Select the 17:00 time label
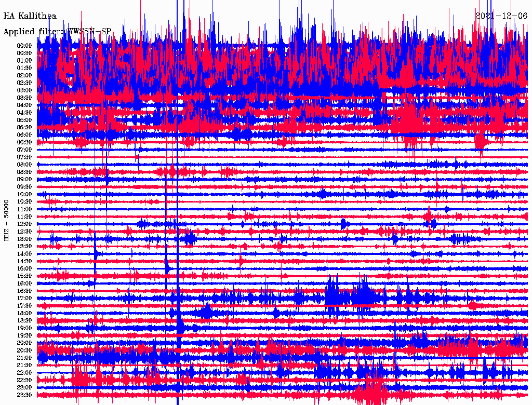 [x=24, y=299]
